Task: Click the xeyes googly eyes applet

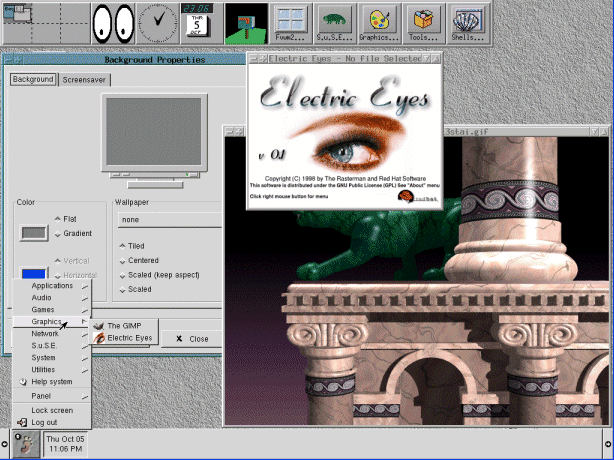Action: point(114,23)
